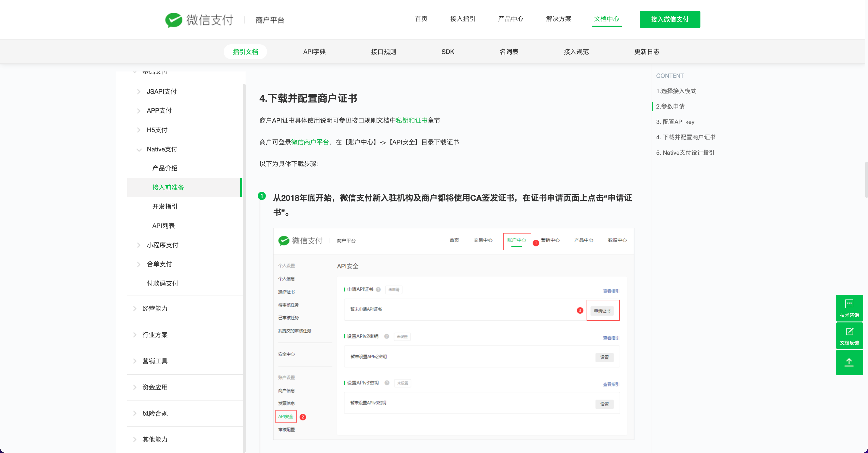The height and width of the screenshot is (453, 868).
Task: Expand the 经营能力 category
Action: (135, 309)
